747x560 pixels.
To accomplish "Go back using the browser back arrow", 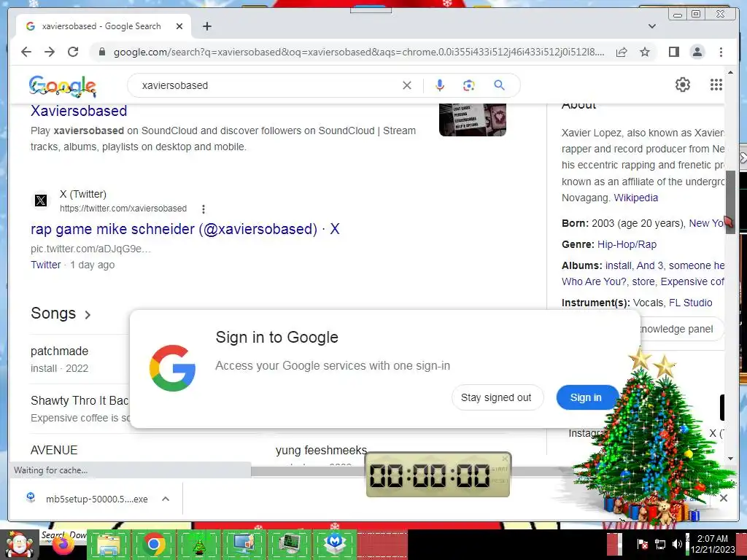I will (26, 52).
